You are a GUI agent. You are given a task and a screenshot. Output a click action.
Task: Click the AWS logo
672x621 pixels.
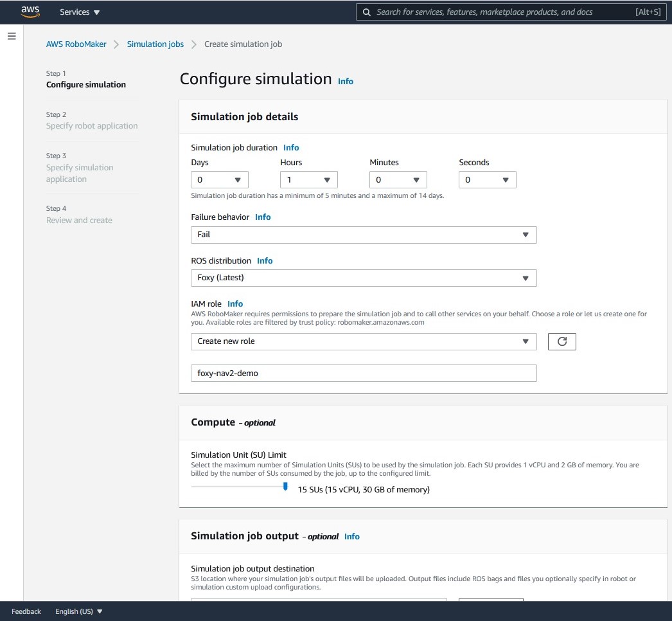(x=30, y=12)
